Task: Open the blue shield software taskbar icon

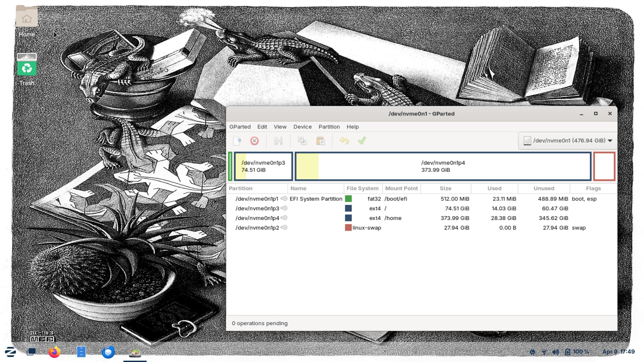Action: (108, 352)
